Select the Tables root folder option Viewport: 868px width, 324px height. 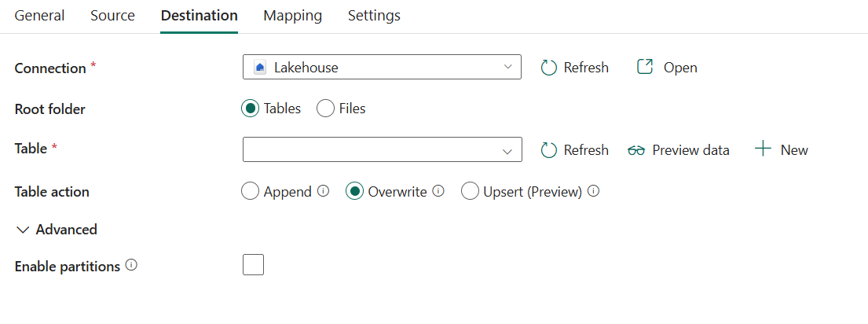pos(251,109)
